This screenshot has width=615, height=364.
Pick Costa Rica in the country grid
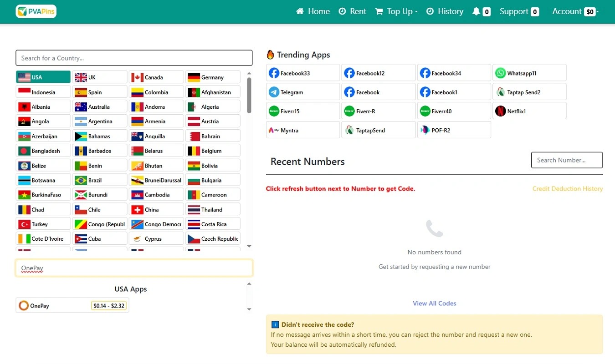coord(213,224)
